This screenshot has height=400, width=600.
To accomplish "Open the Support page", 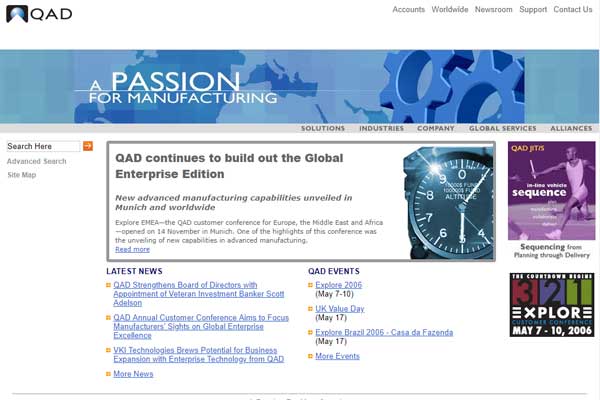I will [533, 10].
